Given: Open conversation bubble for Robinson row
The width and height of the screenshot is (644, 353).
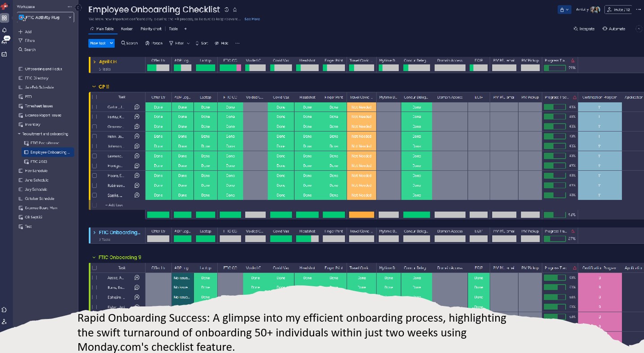Looking at the screenshot, I should coord(137,185).
